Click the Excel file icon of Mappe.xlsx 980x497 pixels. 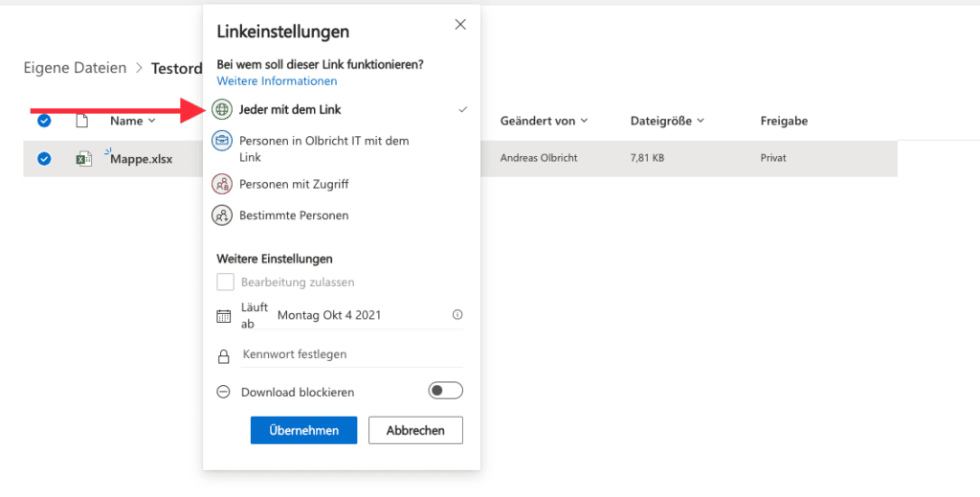click(x=84, y=159)
